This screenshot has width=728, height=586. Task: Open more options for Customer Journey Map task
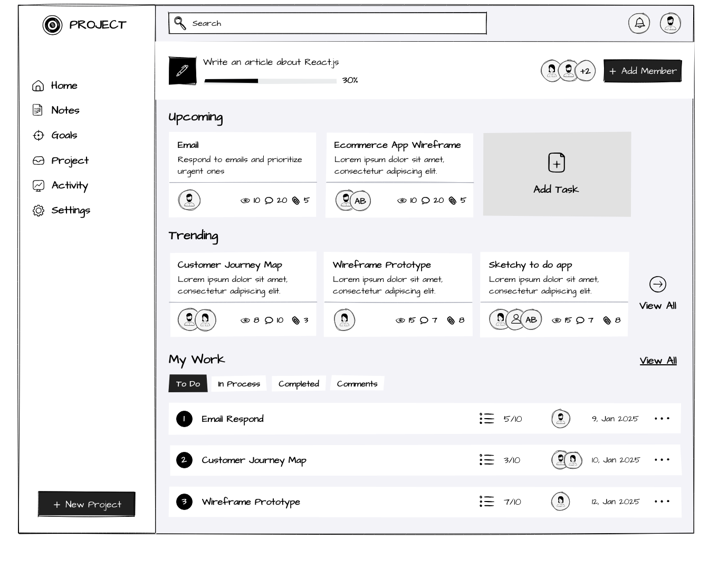[x=662, y=460]
